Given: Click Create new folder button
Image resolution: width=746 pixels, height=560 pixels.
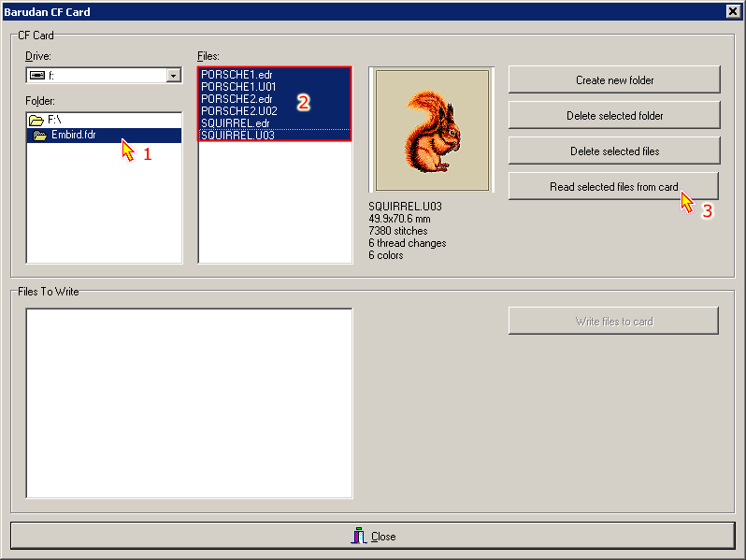Looking at the screenshot, I should point(614,79).
